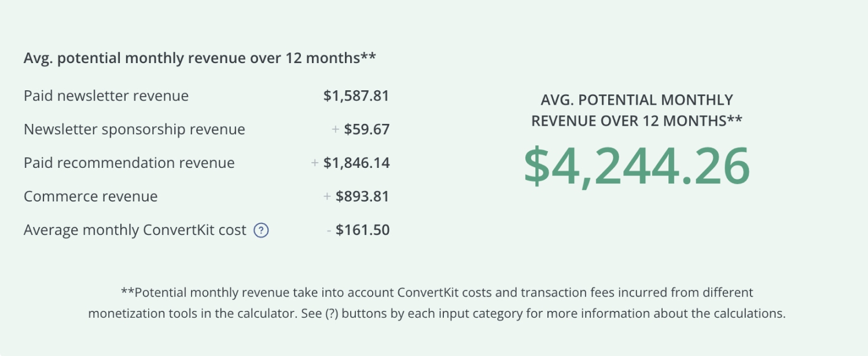Screen dimensions: 868x356
Task: Click the help icon beside ConvertKit cost
Action: (x=262, y=230)
